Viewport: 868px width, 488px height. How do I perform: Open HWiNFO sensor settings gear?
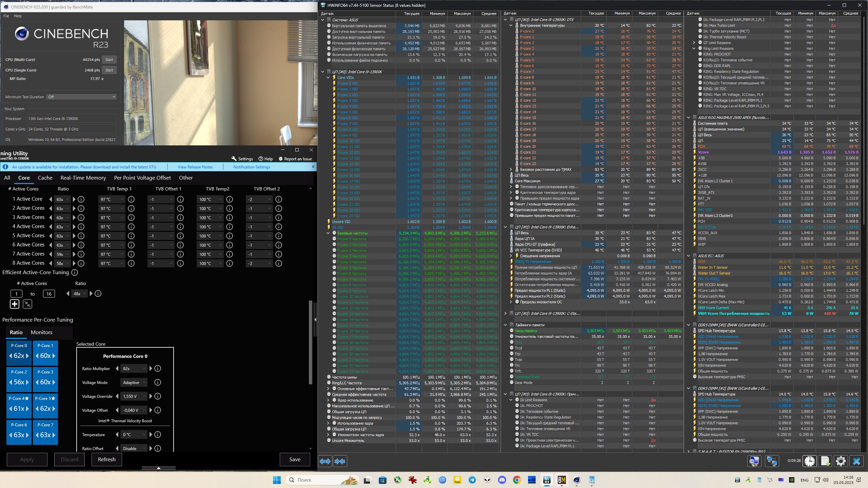point(841,461)
